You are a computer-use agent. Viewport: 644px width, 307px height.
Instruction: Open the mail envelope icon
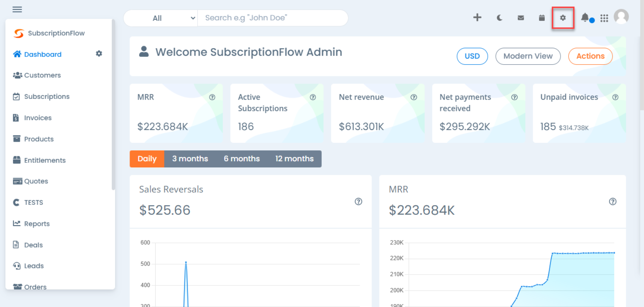tap(521, 18)
